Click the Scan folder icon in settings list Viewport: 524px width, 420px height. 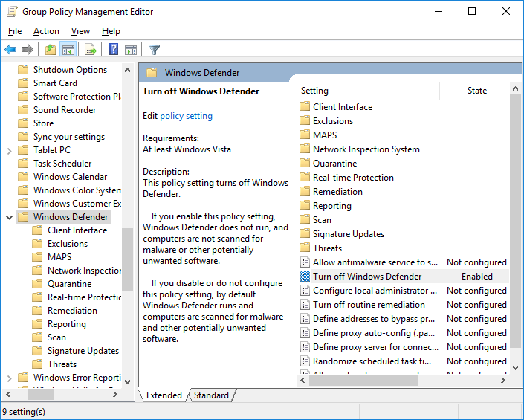(305, 219)
